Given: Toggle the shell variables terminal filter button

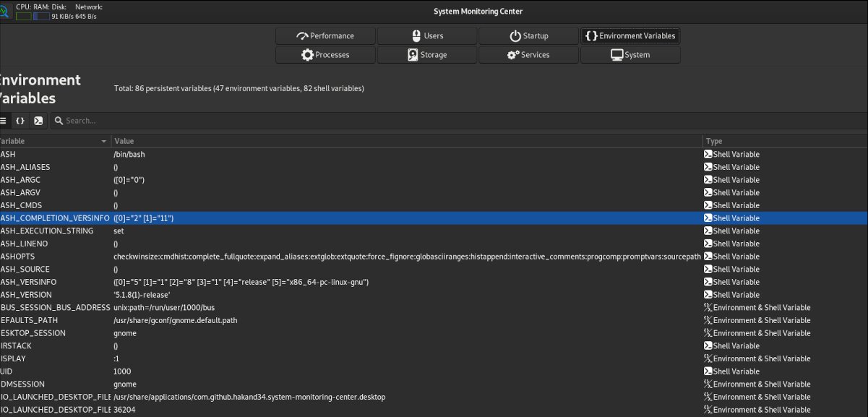Looking at the screenshot, I should pyautogui.click(x=38, y=120).
